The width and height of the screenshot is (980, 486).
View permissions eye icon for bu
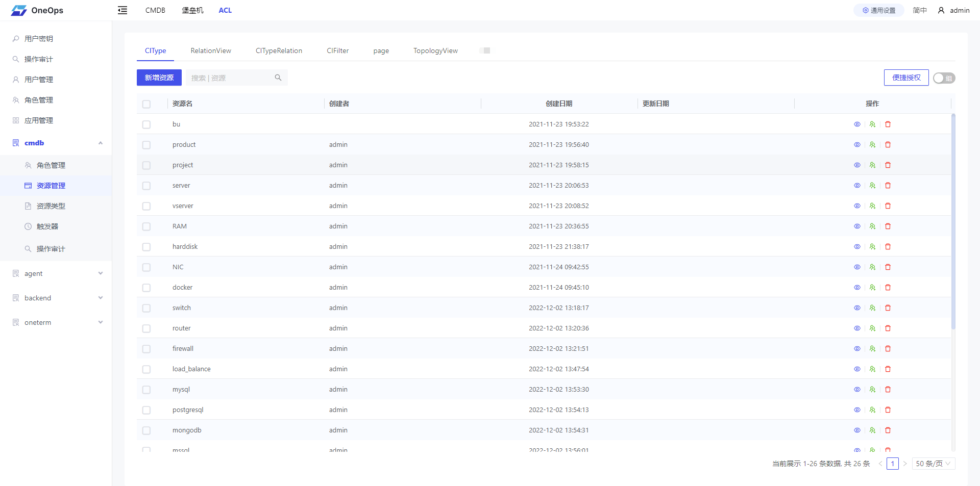(857, 124)
